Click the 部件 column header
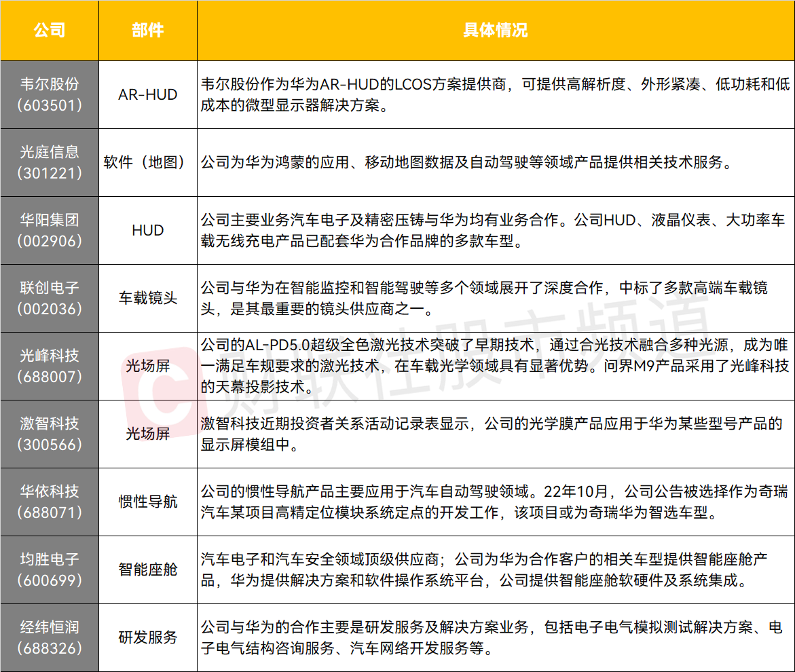This screenshot has width=795, height=672. pos(148,31)
